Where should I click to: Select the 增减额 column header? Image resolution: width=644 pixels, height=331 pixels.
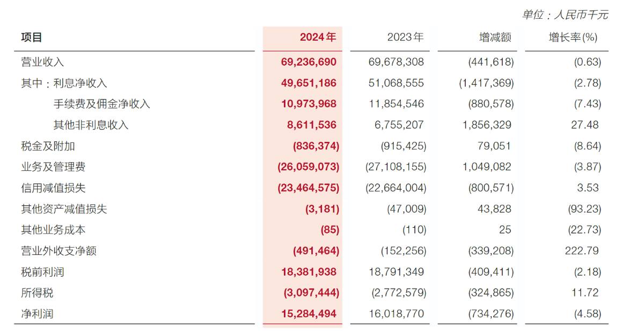(x=495, y=37)
